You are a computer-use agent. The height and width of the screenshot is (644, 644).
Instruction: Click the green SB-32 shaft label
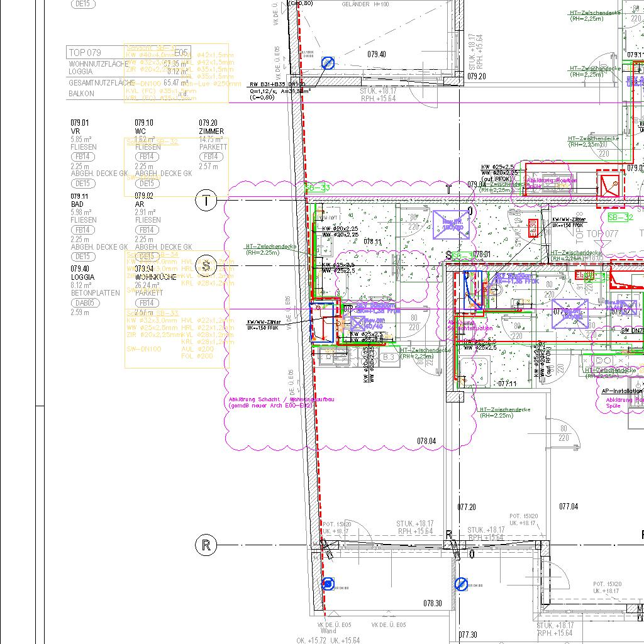pos(620,218)
